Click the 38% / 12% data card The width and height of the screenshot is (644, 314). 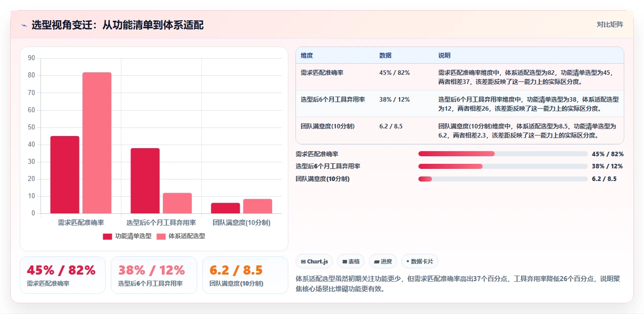tap(154, 275)
